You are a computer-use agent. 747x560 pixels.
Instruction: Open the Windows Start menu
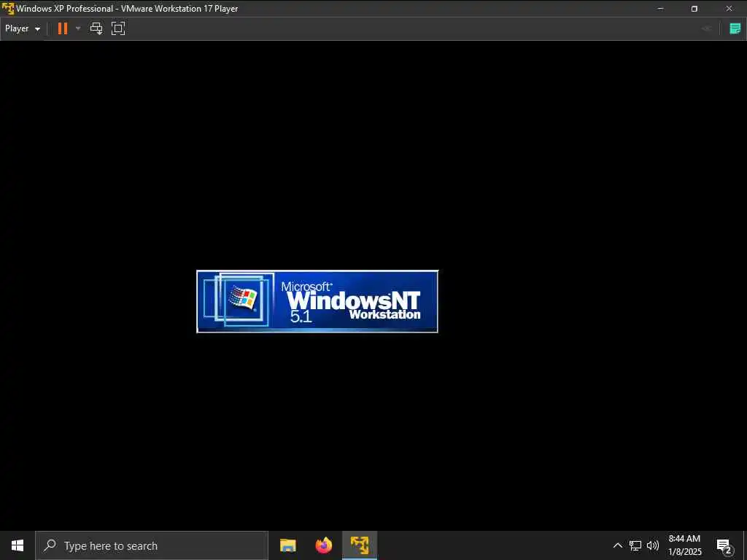point(18,545)
